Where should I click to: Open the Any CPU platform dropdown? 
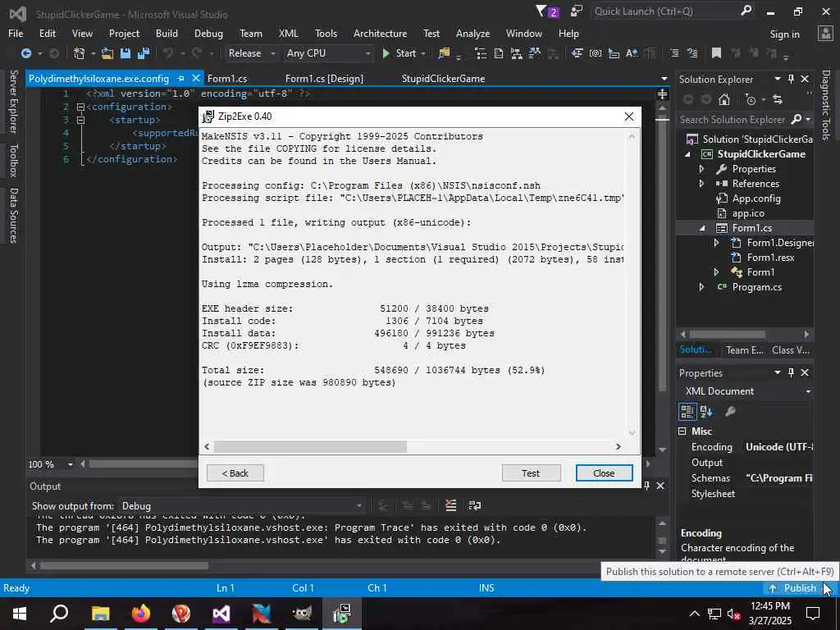click(328, 53)
